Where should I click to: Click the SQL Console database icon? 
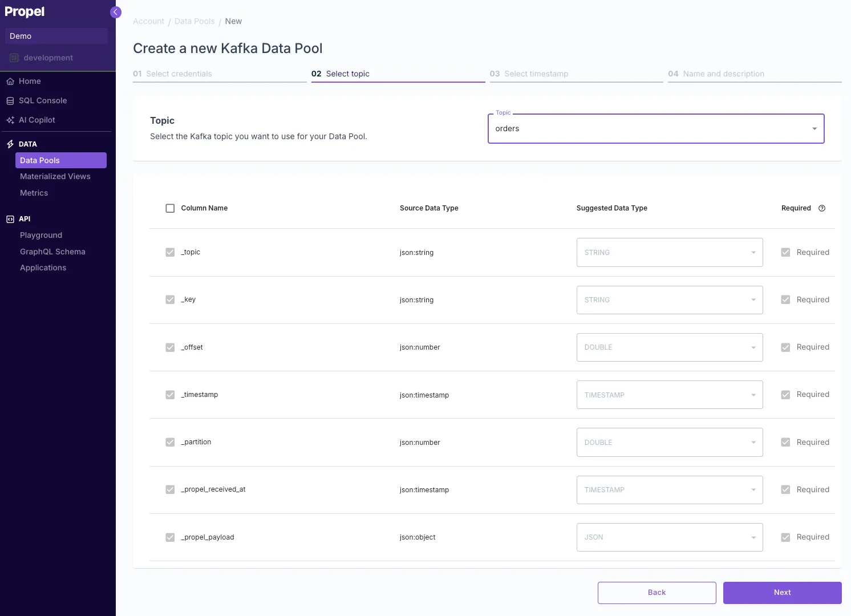click(x=10, y=101)
